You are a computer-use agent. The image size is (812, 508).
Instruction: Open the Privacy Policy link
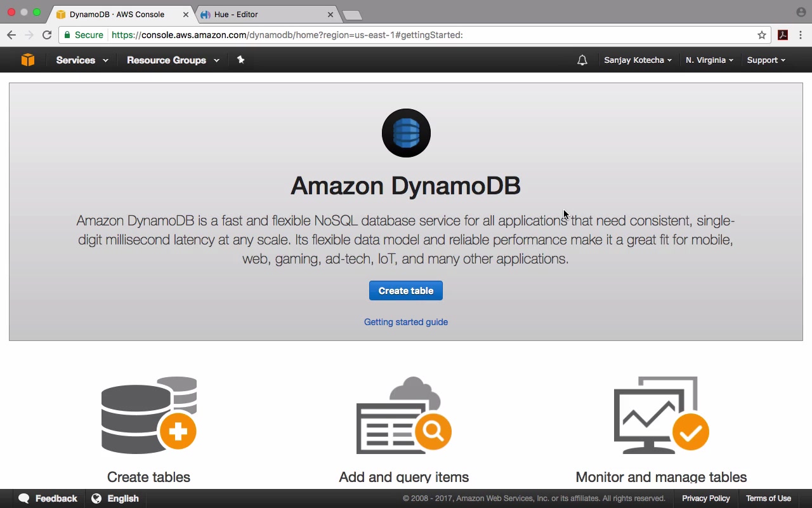[x=706, y=498]
